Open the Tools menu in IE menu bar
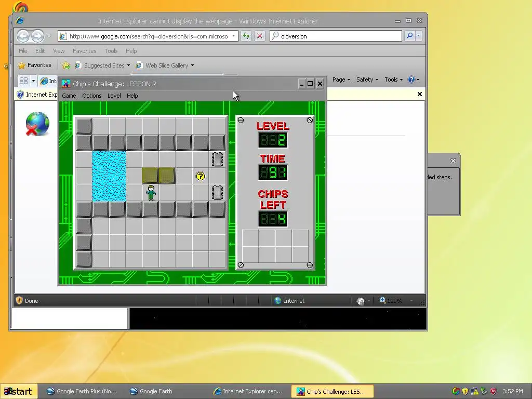Viewport: 532px width, 399px height. tap(111, 51)
